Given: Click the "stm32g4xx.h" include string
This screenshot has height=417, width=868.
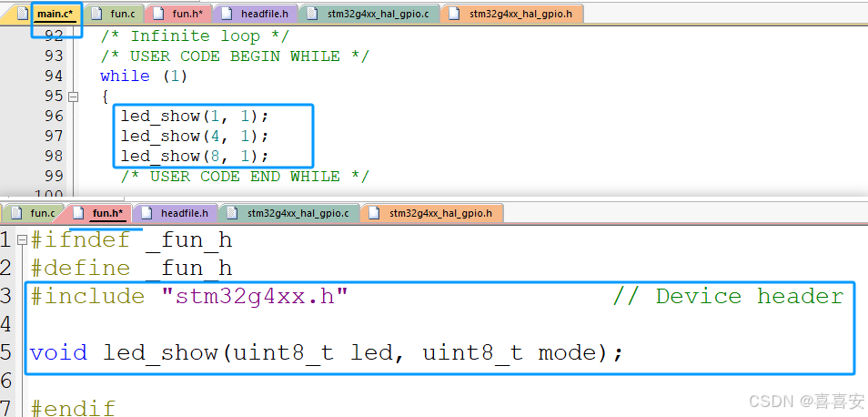Looking at the screenshot, I should [x=255, y=296].
